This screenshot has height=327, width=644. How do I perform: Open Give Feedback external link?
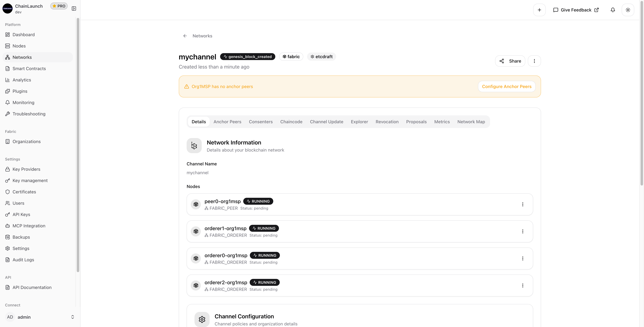(576, 10)
